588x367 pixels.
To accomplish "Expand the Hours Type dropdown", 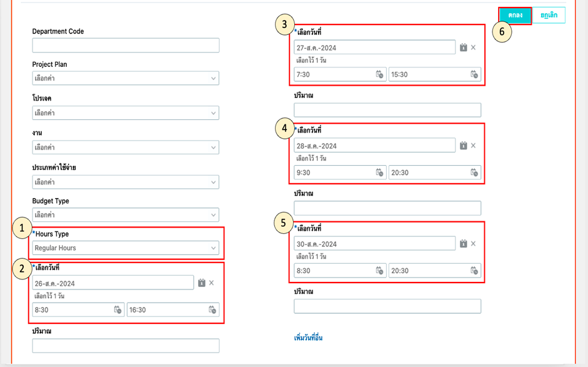I will (x=126, y=248).
